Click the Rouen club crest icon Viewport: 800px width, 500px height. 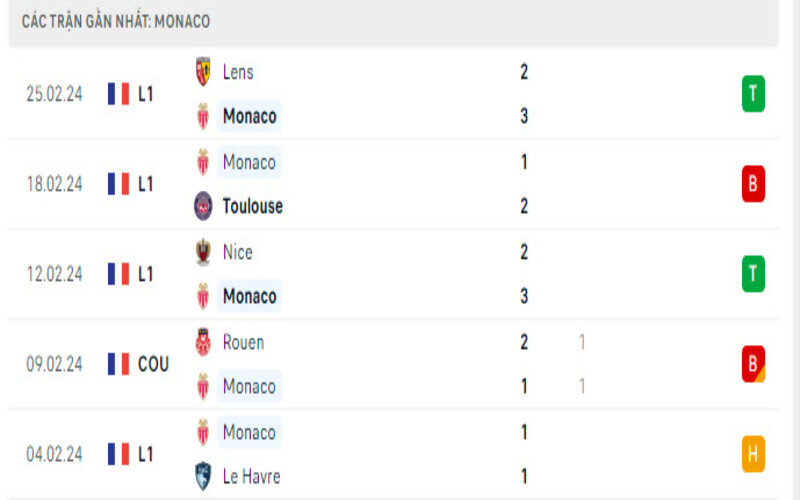203,342
